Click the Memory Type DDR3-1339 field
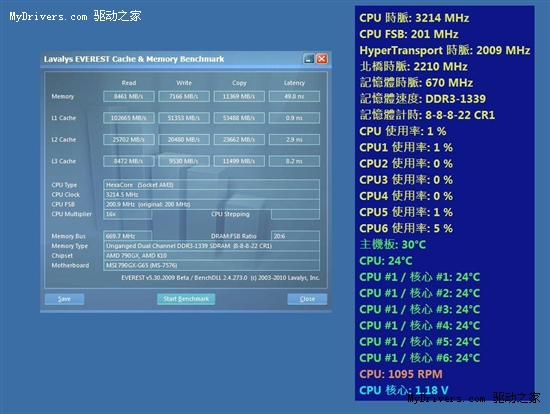 (212, 246)
